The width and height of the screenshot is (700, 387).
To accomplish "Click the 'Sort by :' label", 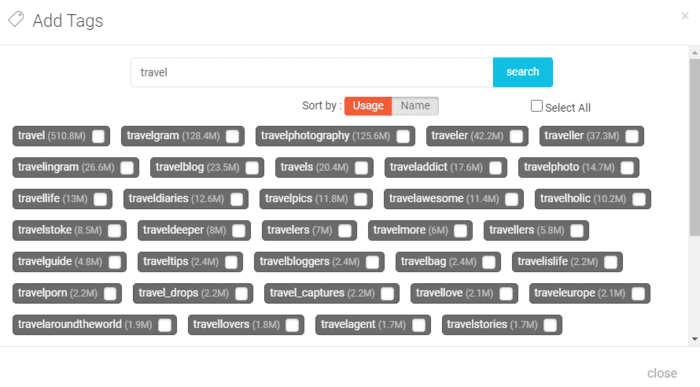I will point(322,106).
